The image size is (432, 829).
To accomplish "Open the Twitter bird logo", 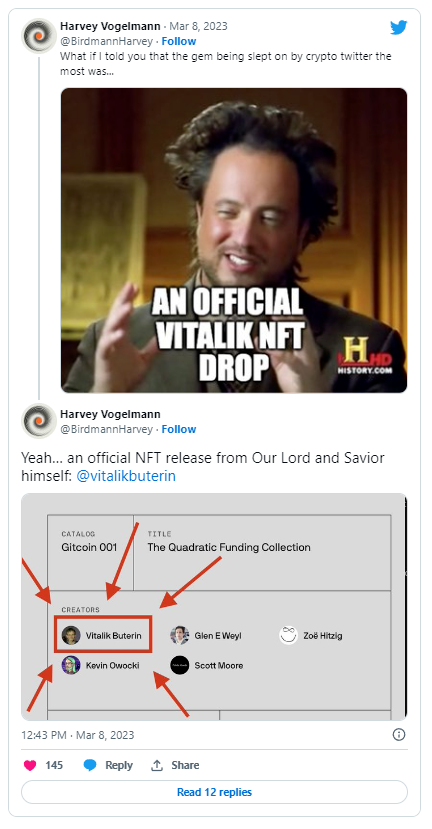I will coord(399,27).
